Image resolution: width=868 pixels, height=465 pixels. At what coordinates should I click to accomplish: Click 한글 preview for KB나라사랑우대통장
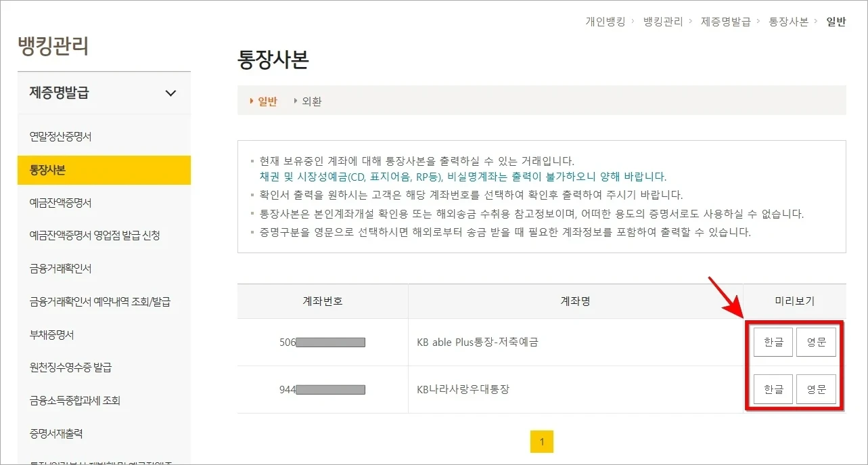pos(772,389)
